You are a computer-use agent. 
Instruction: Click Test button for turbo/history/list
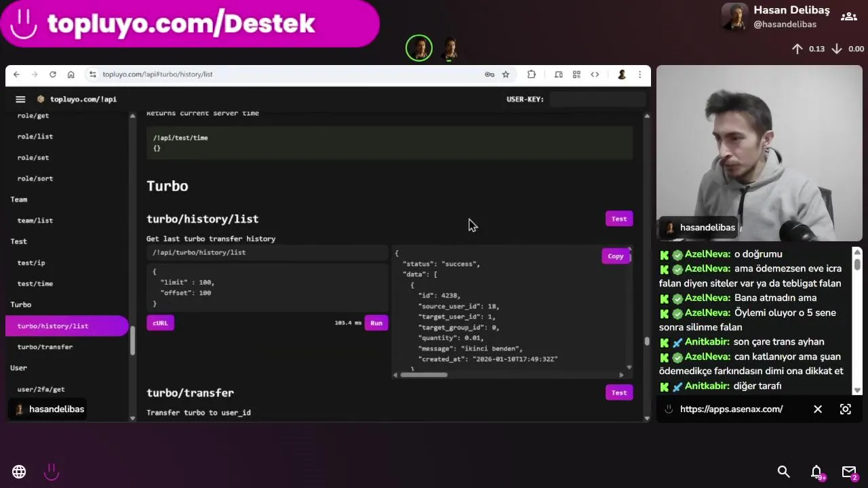click(x=619, y=219)
